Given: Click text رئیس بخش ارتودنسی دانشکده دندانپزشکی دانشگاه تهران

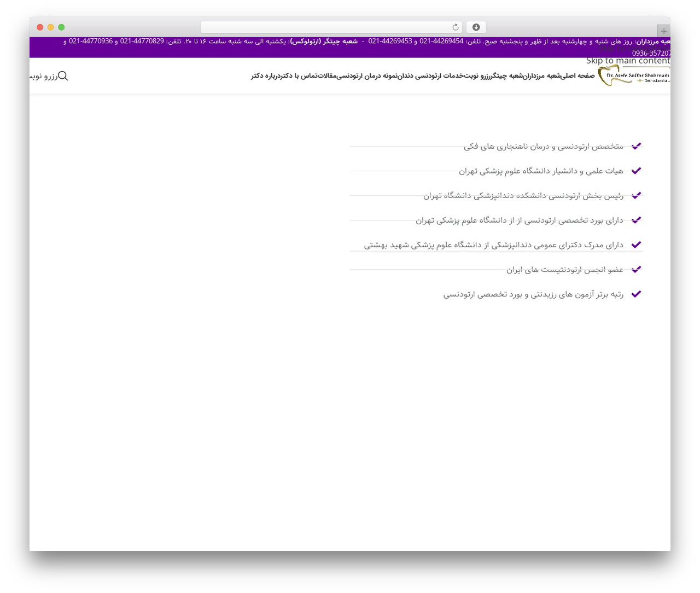Looking at the screenshot, I should (x=523, y=195).
